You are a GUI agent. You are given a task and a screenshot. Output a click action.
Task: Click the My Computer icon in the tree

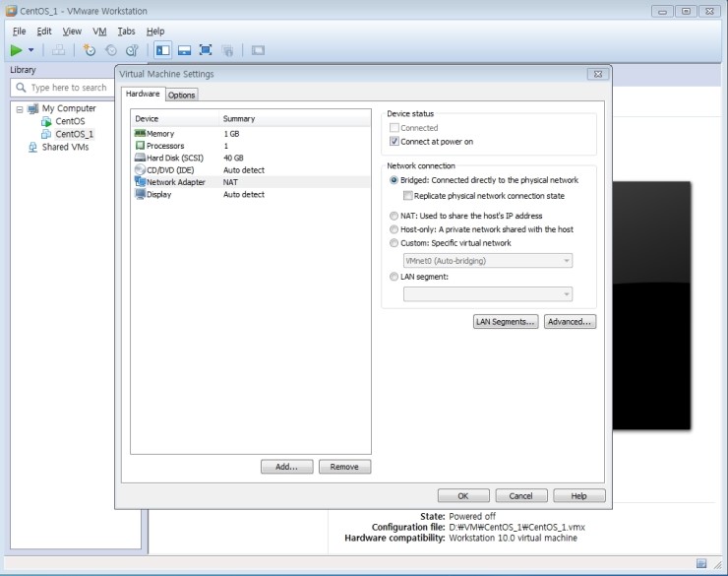click(33, 108)
